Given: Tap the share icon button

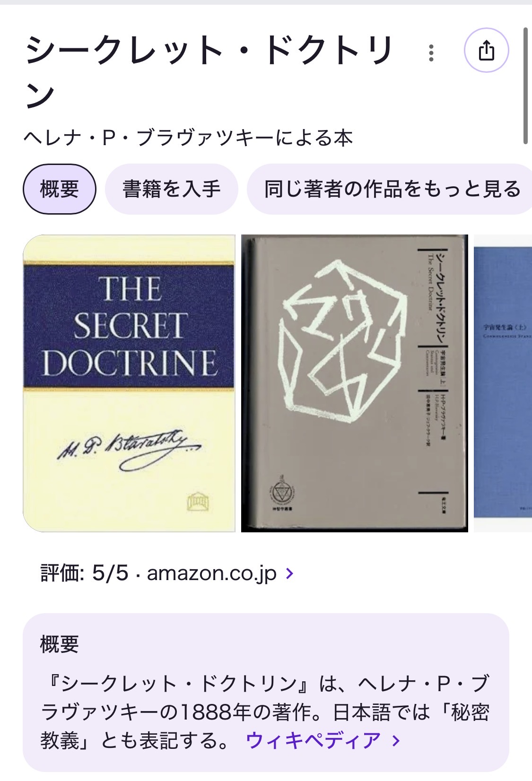Looking at the screenshot, I should coord(486,50).
